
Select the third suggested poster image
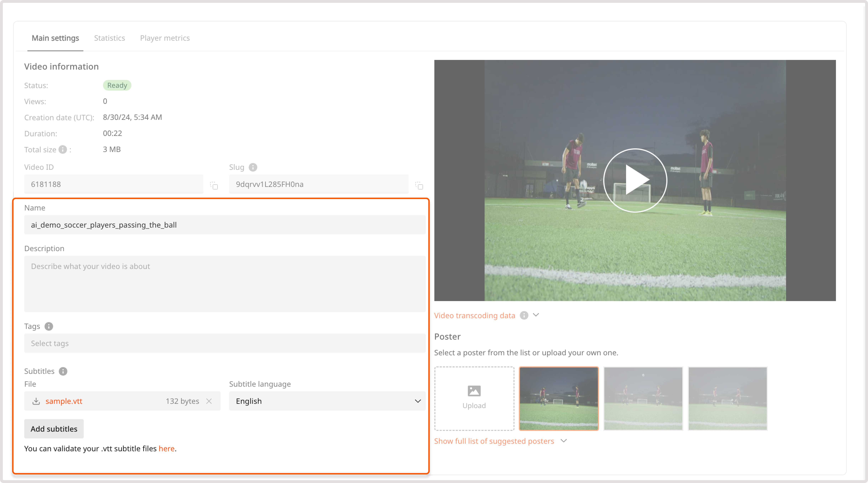[727, 398]
